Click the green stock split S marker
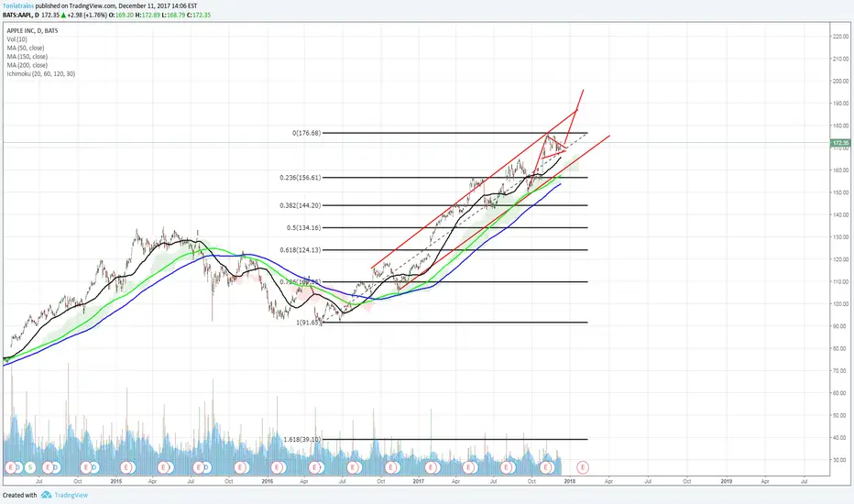This screenshot has width=854, height=504. point(30,467)
